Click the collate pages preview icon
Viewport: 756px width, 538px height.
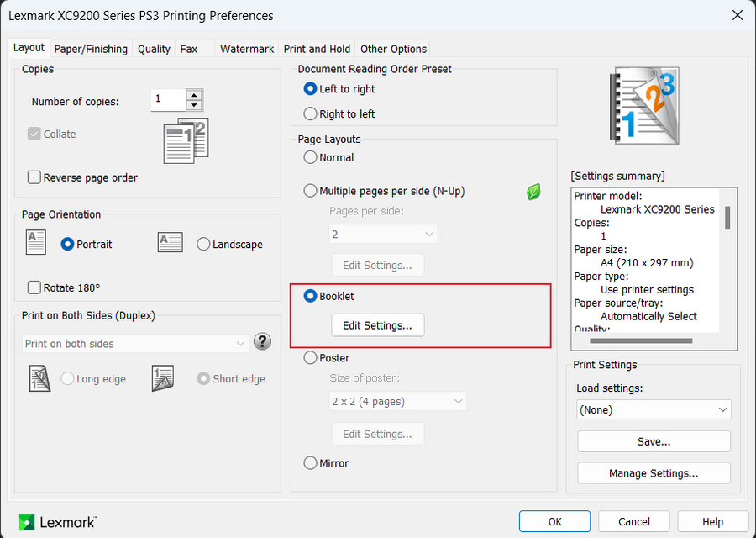tap(186, 140)
